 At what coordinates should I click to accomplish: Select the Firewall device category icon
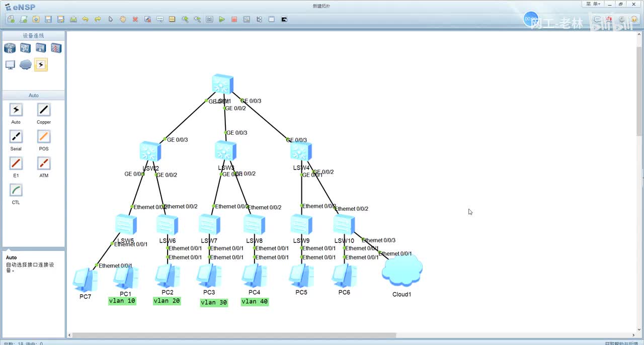pos(56,48)
